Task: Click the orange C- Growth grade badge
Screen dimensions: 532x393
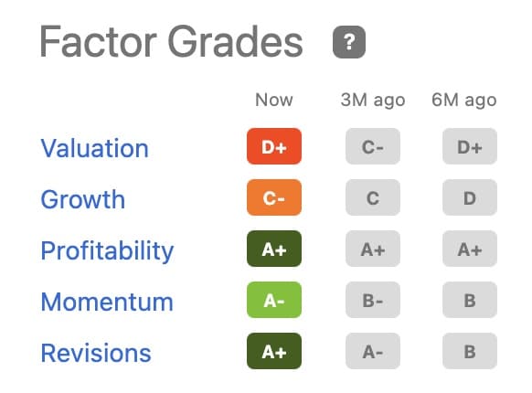Action: [x=274, y=197]
